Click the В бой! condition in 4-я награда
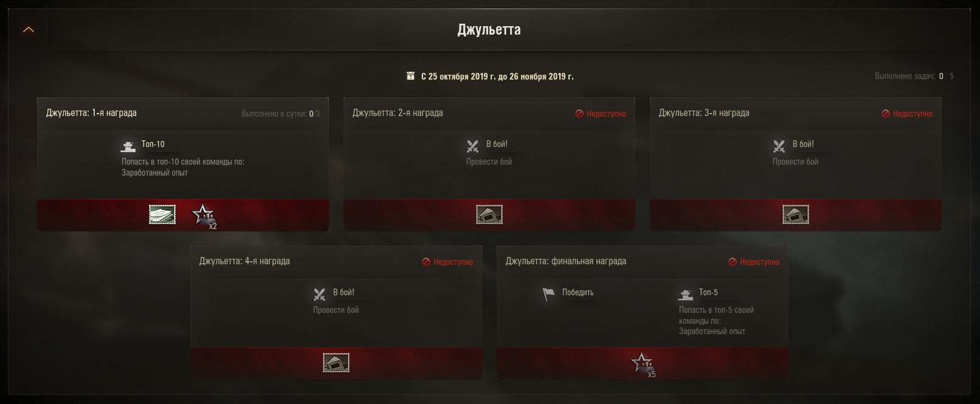 coord(343,292)
